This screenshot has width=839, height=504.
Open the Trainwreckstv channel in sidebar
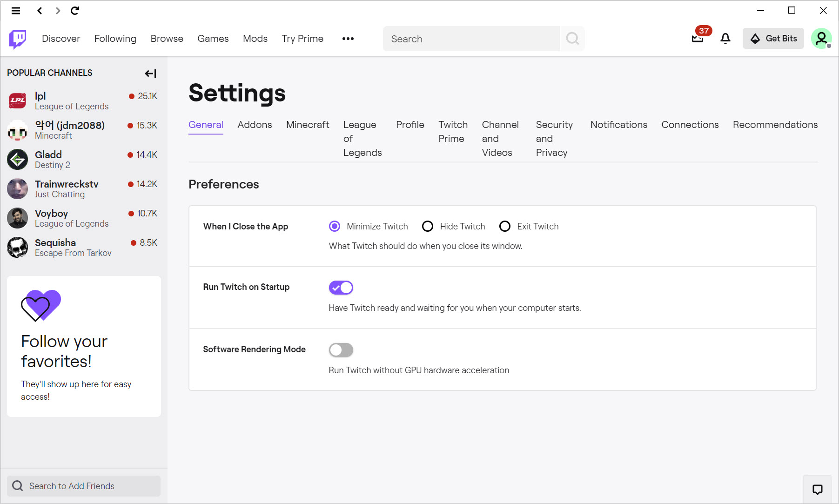(83, 189)
